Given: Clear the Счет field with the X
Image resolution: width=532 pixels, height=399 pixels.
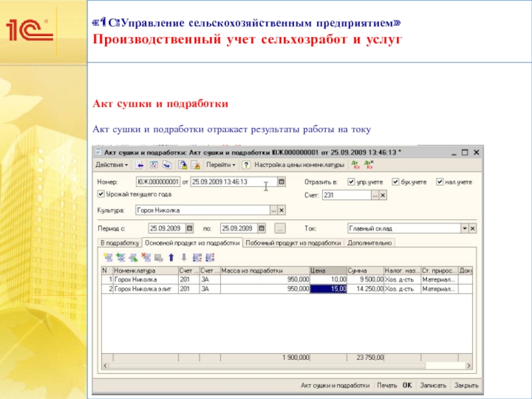Looking at the screenshot, I should (x=383, y=195).
